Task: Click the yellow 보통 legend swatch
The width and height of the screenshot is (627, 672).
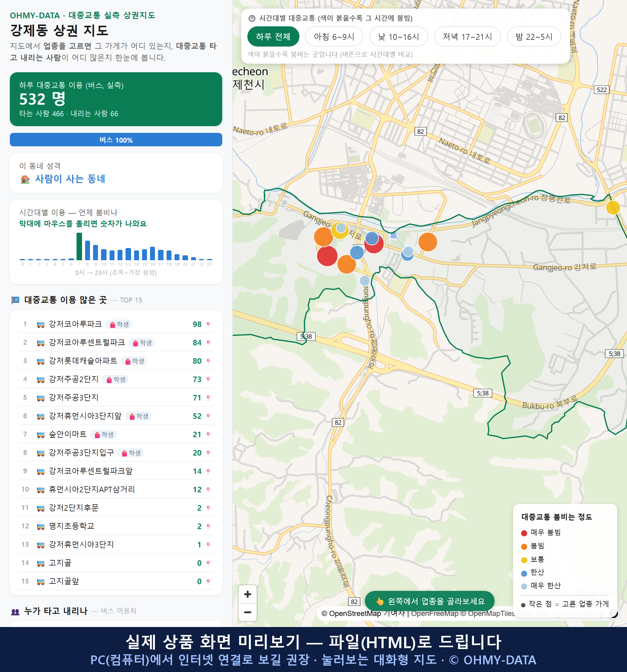Action: (524, 560)
